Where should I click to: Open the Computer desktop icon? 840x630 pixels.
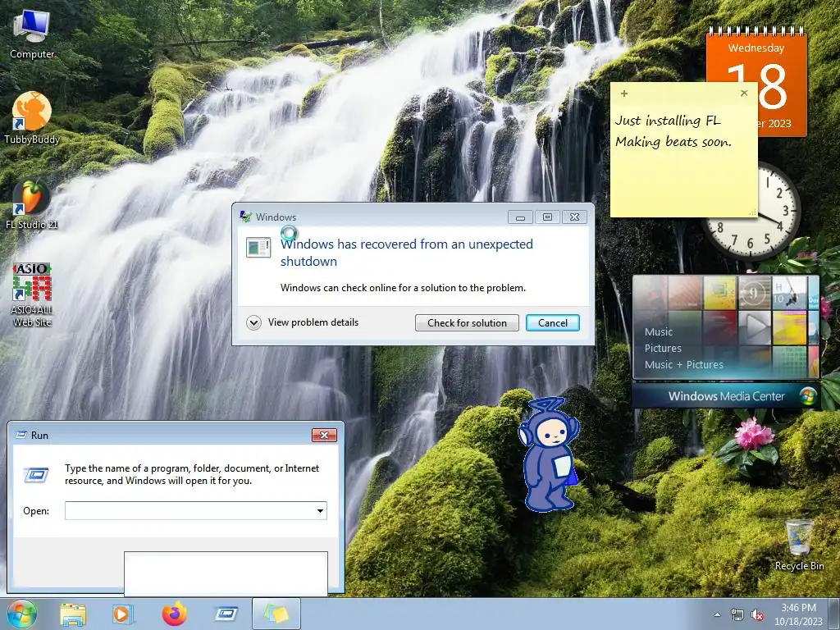[x=32, y=34]
